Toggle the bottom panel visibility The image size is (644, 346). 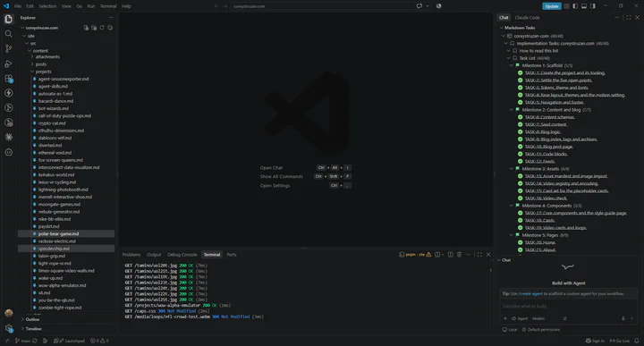(x=583, y=6)
